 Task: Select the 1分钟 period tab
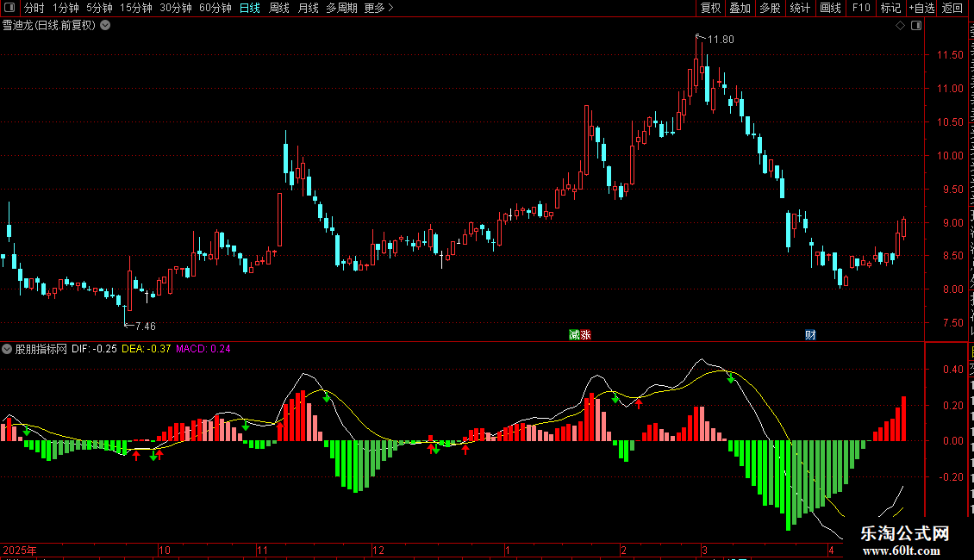[x=66, y=8]
